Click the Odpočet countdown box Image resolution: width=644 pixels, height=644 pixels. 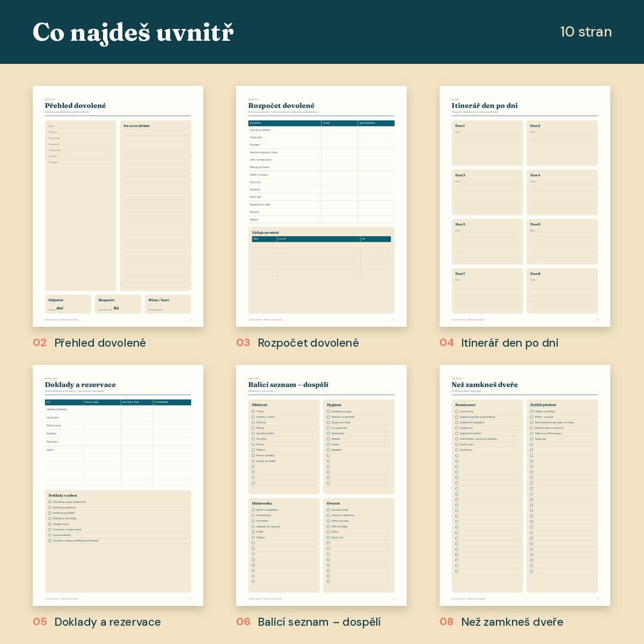68,304
